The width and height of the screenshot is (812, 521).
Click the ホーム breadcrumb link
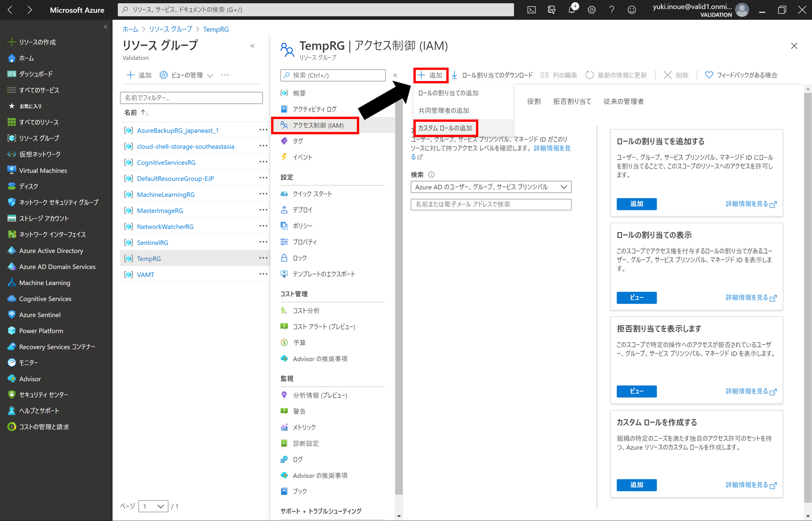(130, 29)
